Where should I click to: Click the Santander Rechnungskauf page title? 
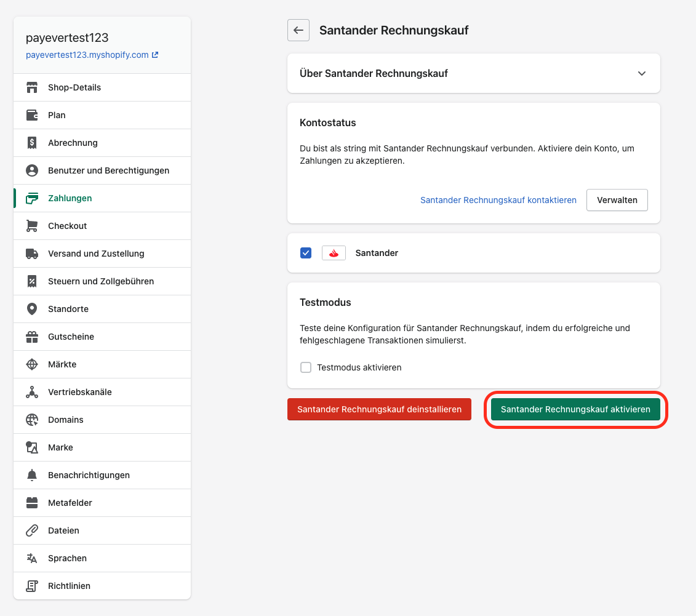(x=394, y=30)
